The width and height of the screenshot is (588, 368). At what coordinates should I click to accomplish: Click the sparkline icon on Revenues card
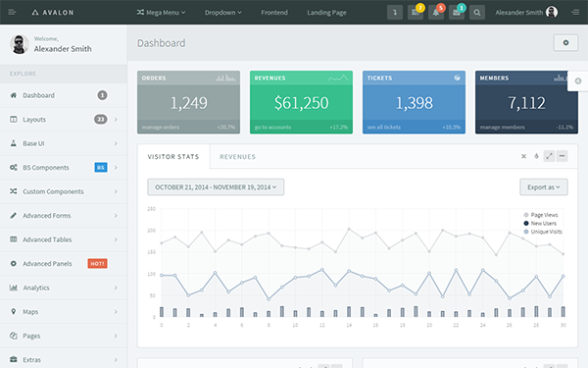pos(338,79)
